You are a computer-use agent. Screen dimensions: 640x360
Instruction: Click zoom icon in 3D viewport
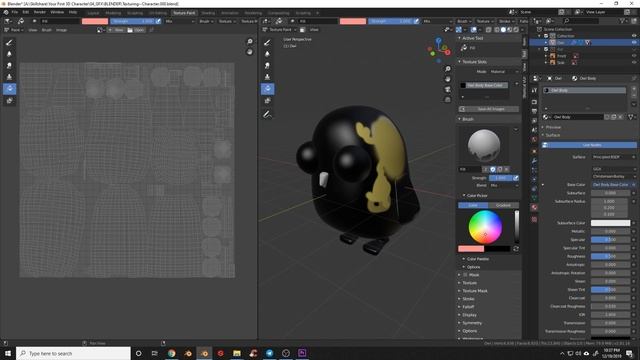448,69
